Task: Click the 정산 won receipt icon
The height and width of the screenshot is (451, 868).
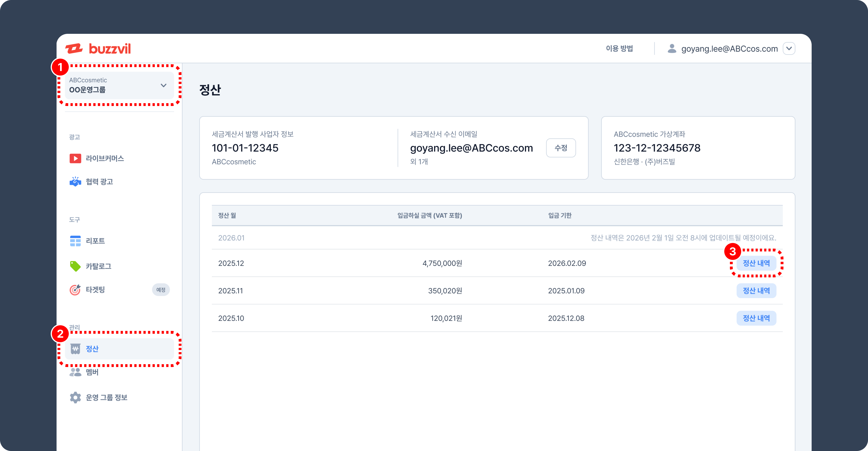Action: tap(75, 349)
